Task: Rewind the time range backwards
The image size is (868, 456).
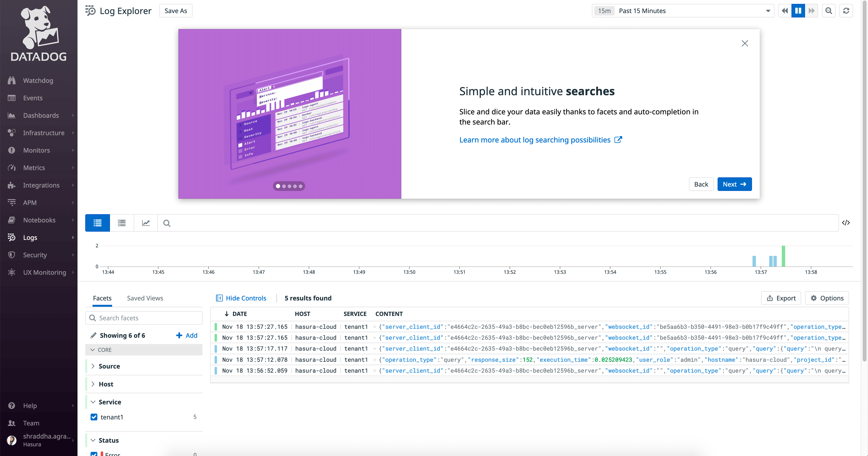Action: (x=784, y=10)
